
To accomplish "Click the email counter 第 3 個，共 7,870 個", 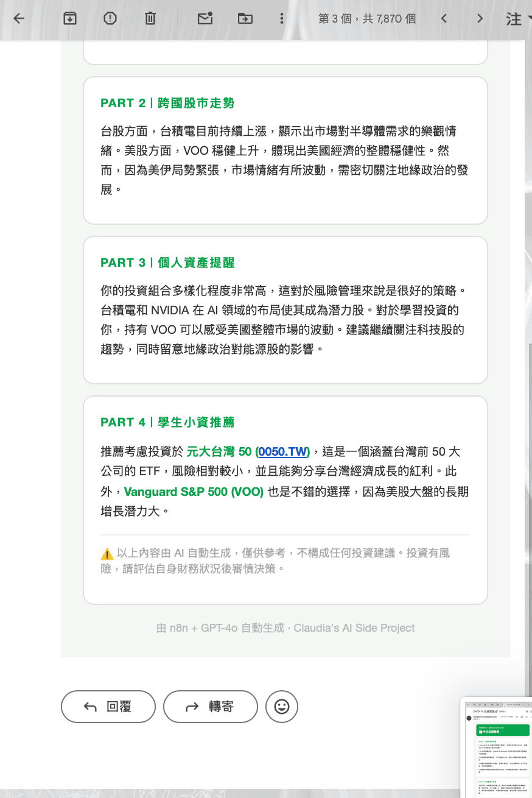I will (x=366, y=19).
